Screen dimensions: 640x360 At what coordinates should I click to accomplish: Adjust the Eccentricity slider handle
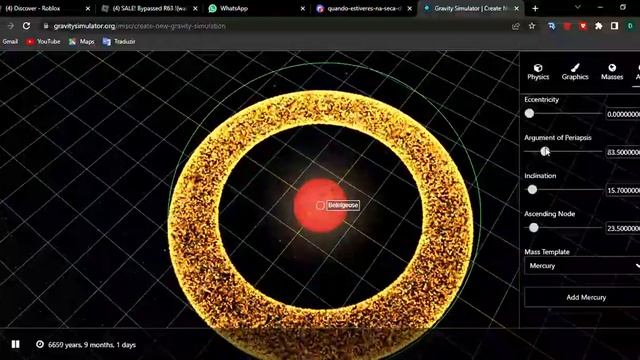(529, 113)
